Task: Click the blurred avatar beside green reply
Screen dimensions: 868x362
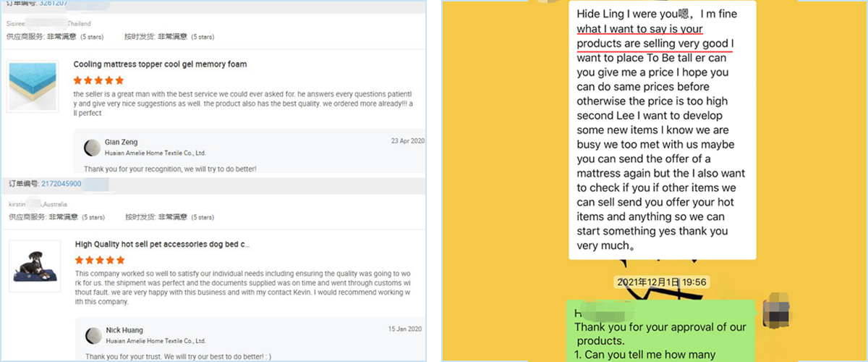Action: click(777, 311)
